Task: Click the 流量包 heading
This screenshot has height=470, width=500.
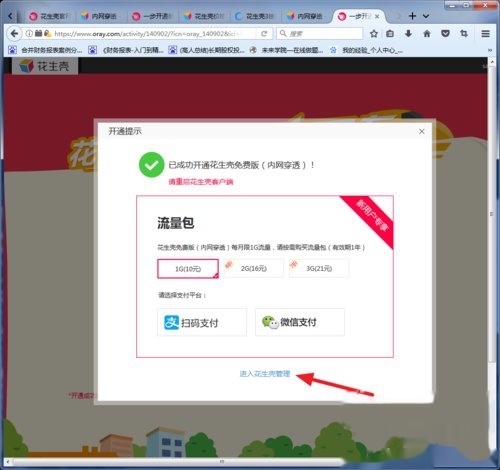Action: [x=176, y=223]
